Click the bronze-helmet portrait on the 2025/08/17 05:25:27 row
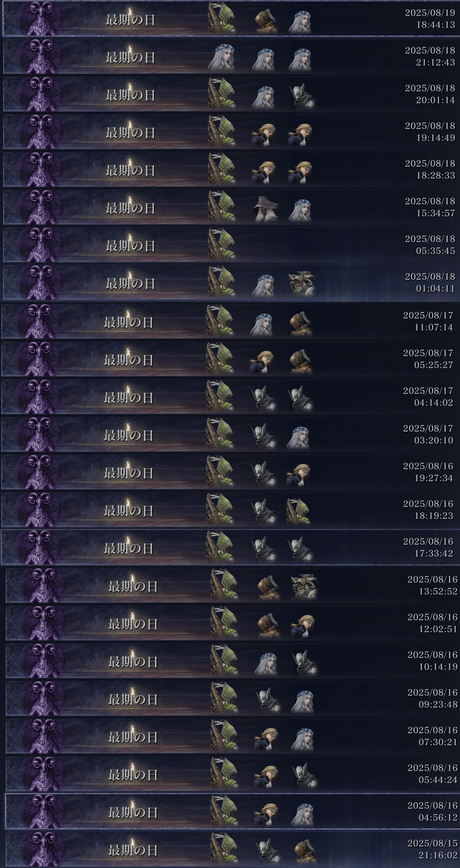460x868 pixels. (x=301, y=362)
